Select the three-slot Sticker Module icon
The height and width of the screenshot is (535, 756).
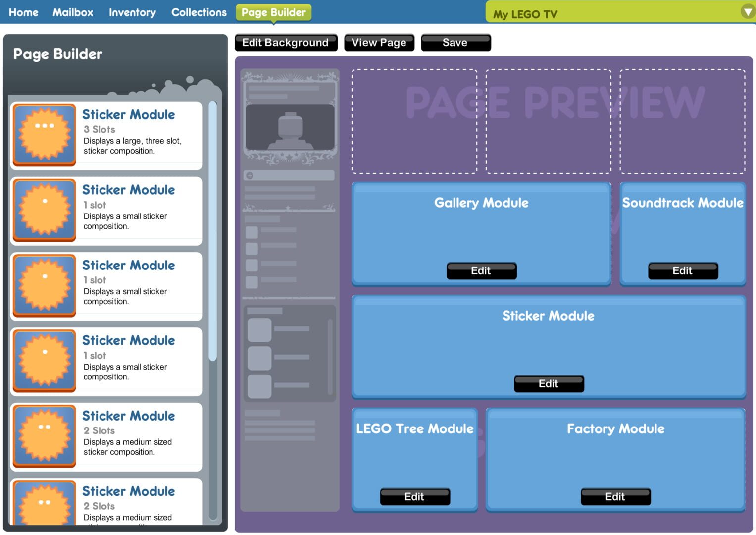44,134
